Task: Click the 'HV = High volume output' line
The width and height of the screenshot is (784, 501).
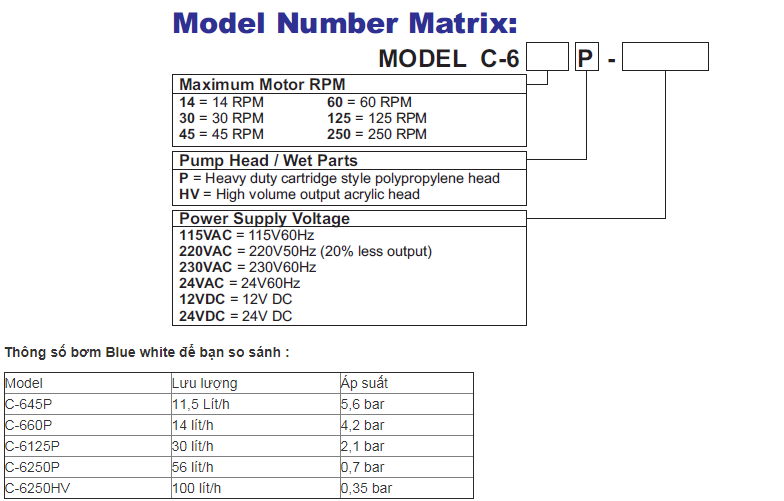Action: click(x=300, y=194)
